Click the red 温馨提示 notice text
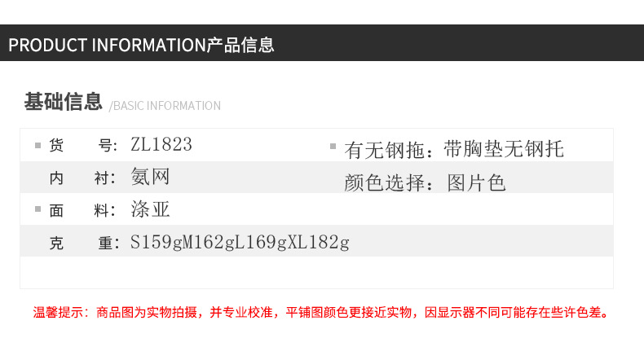 [322, 313]
